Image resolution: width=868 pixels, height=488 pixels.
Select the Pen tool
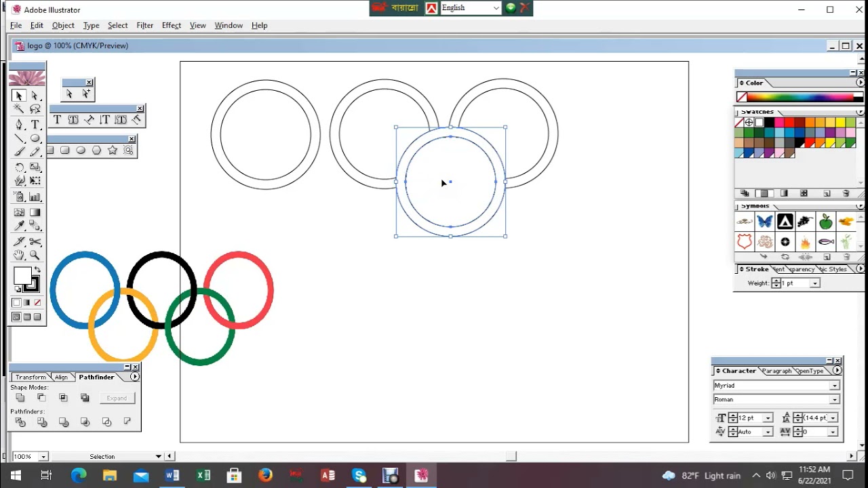tap(19, 125)
